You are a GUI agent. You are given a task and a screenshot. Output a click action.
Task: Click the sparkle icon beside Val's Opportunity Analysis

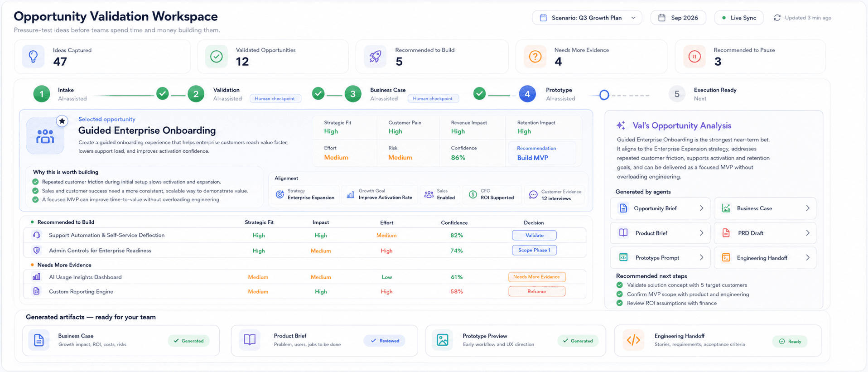621,126
